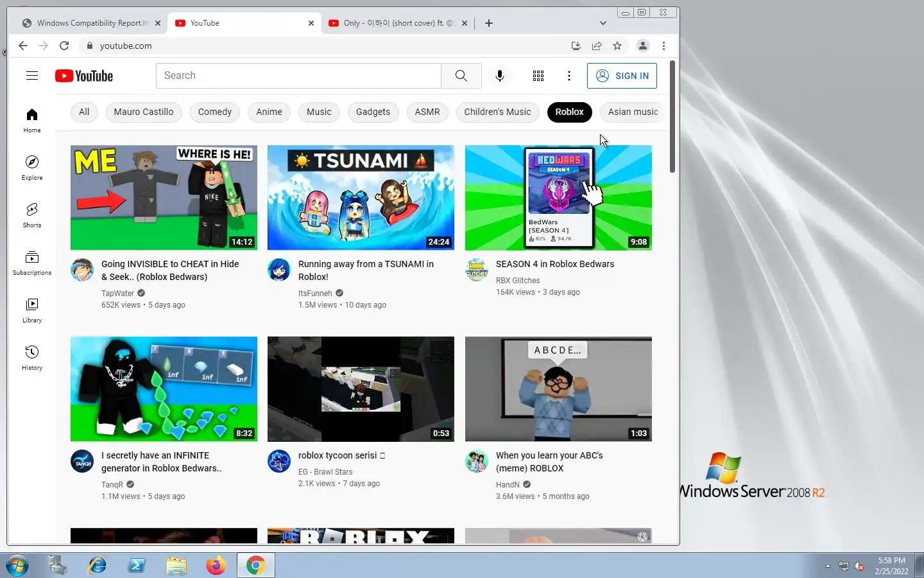Viewport: 924px width, 578px height.
Task: Click Chrome back arrow
Action: pyautogui.click(x=23, y=46)
